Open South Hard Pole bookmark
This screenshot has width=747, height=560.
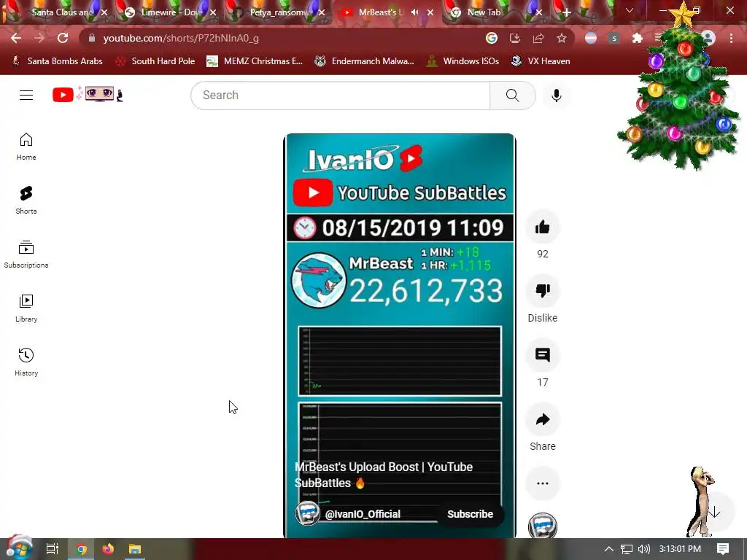click(155, 61)
